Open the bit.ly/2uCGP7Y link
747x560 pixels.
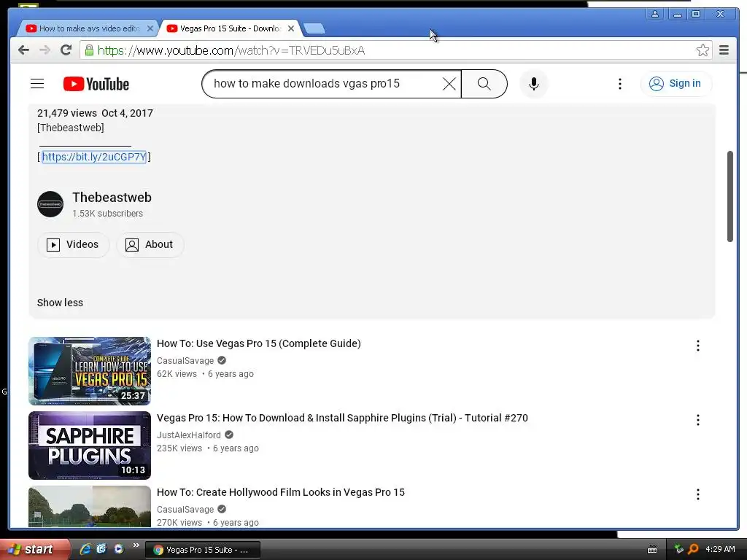pyautogui.click(x=94, y=157)
